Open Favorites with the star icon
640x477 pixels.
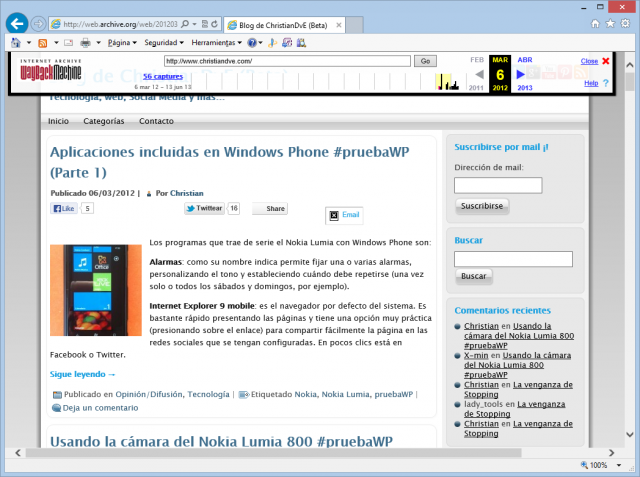(x=610, y=24)
